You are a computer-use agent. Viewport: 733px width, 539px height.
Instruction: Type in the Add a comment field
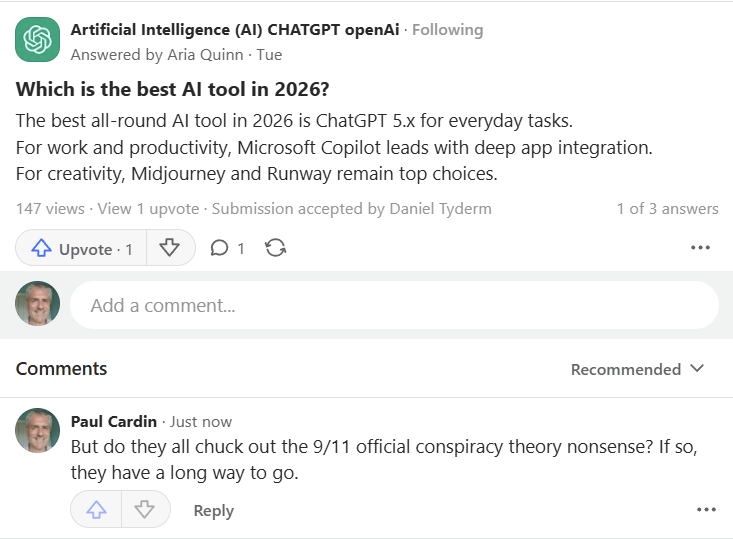coord(393,305)
